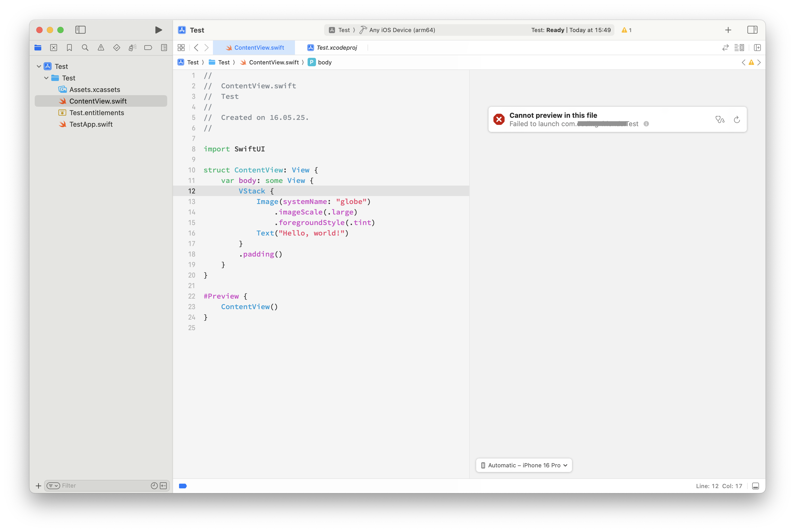Open the Source Control navigator
Image resolution: width=795 pixels, height=532 pixels.
[x=54, y=48]
